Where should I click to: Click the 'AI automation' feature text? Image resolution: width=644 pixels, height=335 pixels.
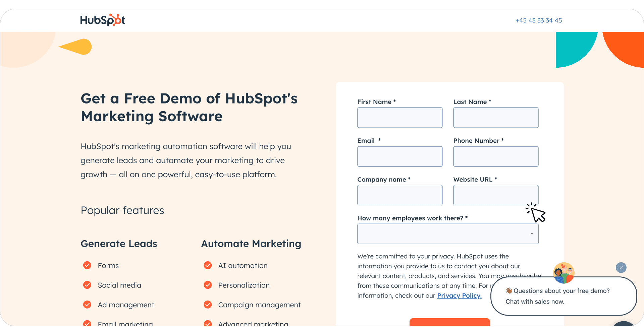(x=243, y=266)
